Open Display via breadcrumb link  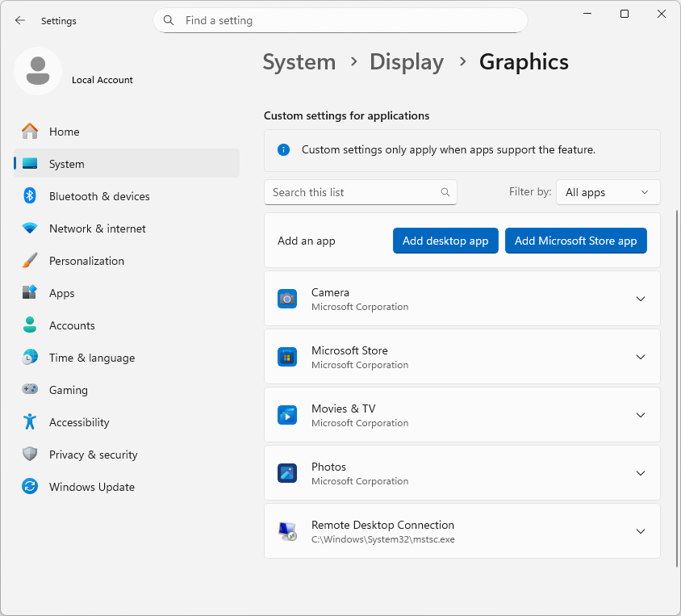[406, 61]
